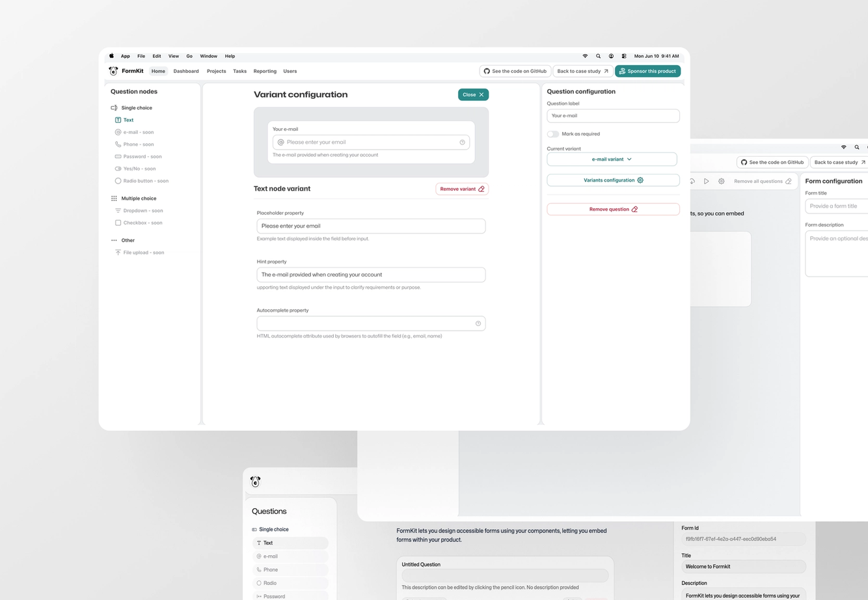Click the Remove question button
The height and width of the screenshot is (600, 868).
pyautogui.click(x=612, y=209)
